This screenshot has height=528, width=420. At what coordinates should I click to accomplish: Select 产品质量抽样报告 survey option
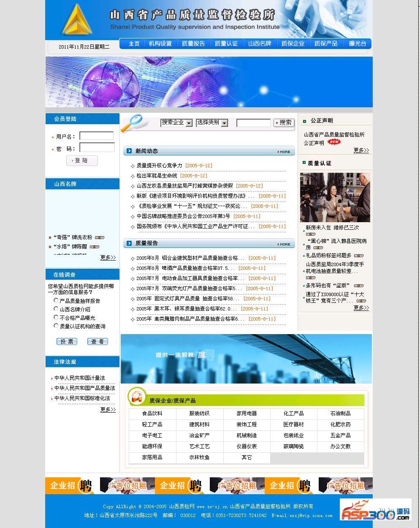(56, 300)
